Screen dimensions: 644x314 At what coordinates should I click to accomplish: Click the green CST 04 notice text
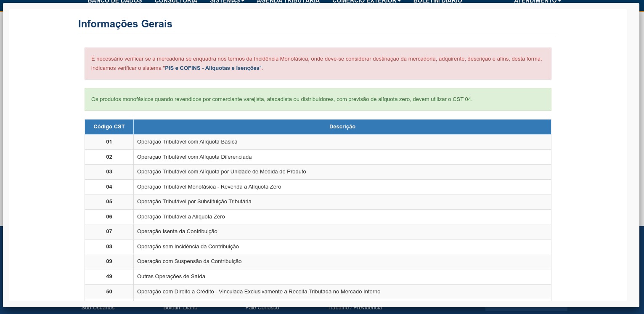tap(282, 99)
